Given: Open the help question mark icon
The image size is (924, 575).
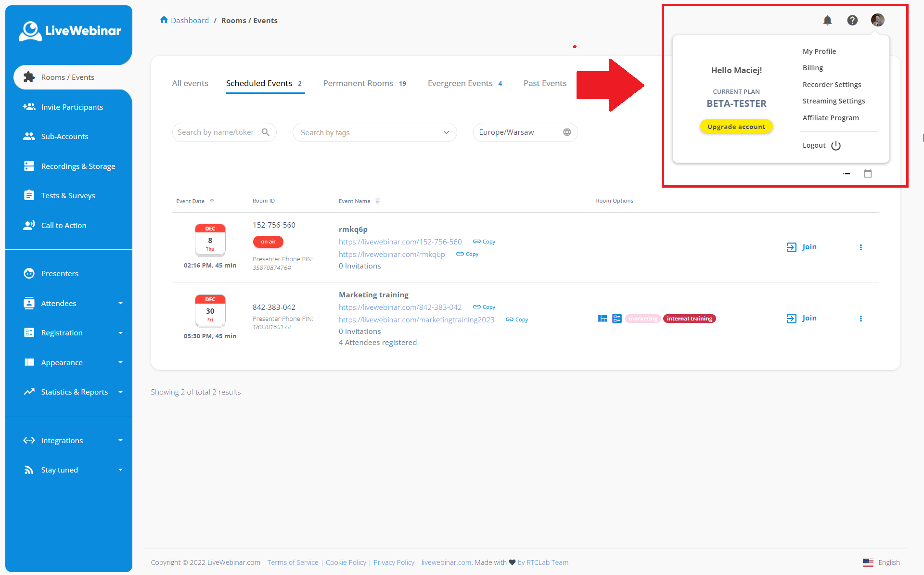Looking at the screenshot, I should (x=852, y=20).
